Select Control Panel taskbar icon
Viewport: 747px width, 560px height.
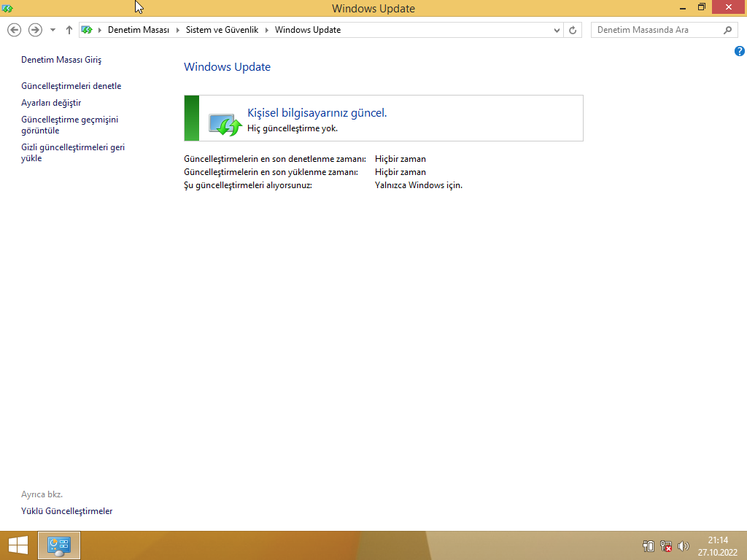click(59, 545)
